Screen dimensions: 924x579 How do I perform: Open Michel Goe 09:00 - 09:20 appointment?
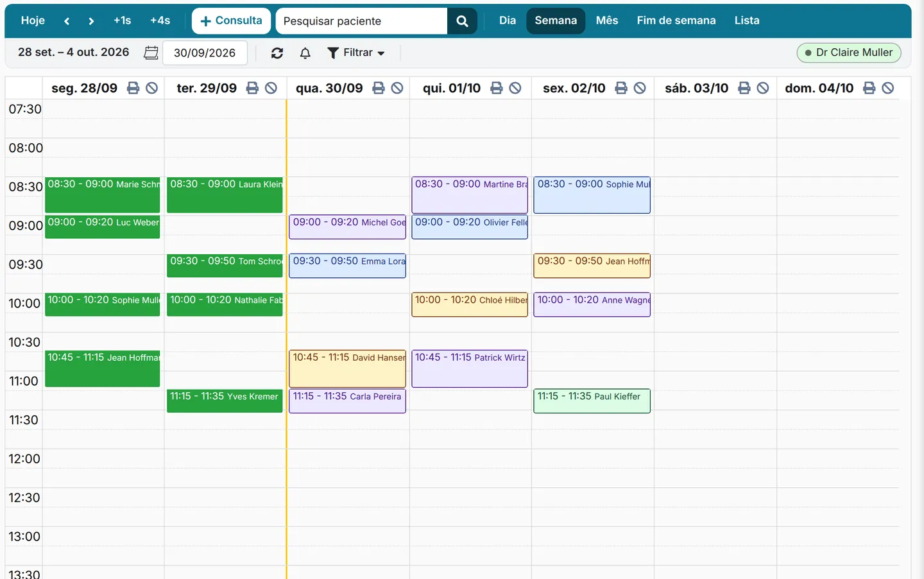tap(347, 227)
